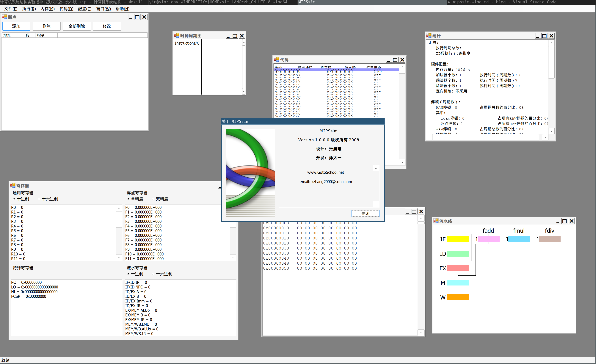Click the 统计 statistics window icon
Viewport: 596px width, 364px height.
click(x=429, y=36)
